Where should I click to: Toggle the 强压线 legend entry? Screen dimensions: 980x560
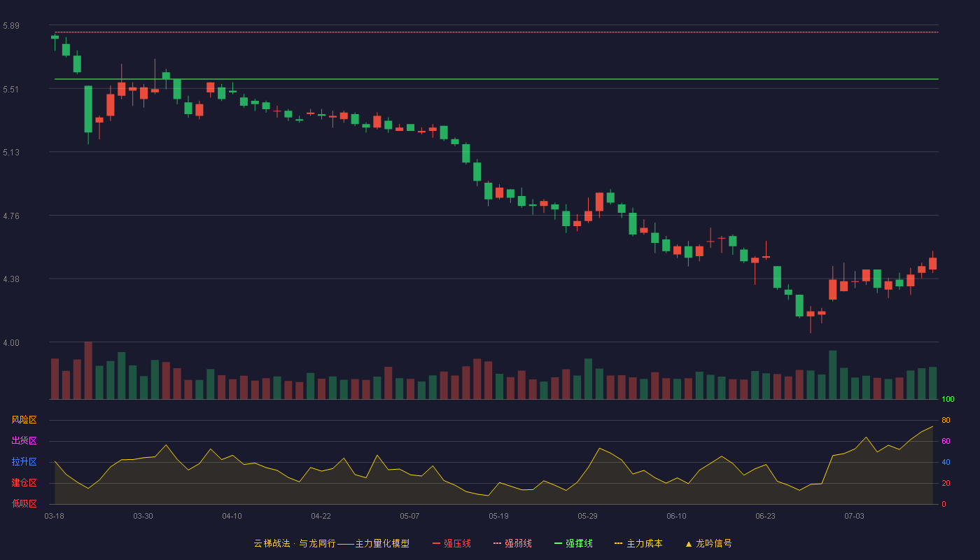point(451,543)
